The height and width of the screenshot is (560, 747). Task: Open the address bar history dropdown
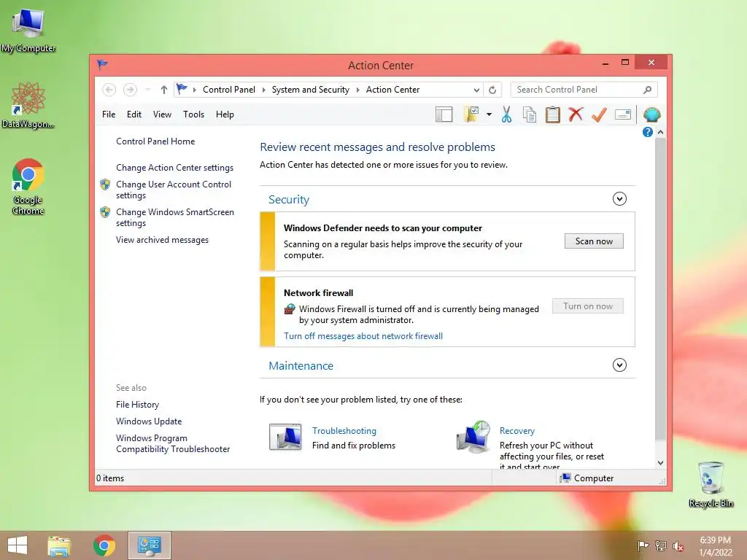476,90
